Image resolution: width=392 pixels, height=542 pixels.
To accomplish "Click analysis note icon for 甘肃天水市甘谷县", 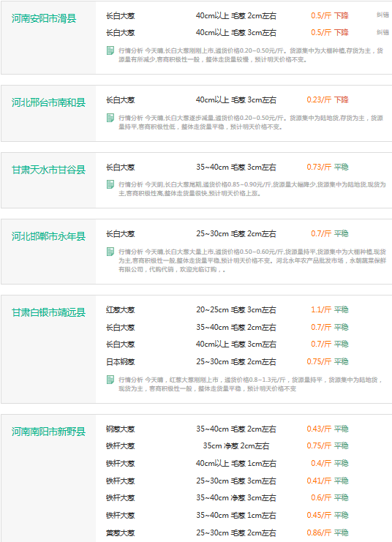I will (110, 184).
